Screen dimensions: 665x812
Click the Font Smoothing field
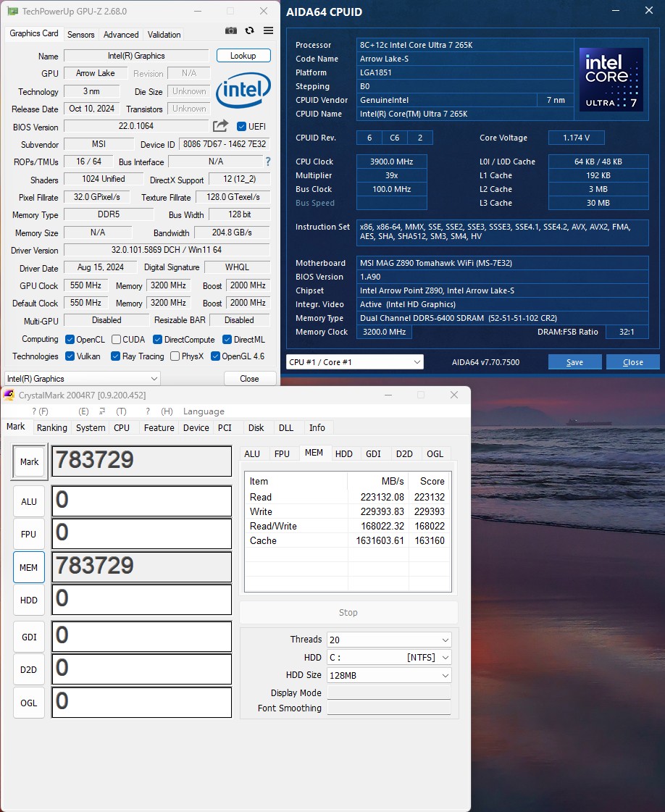coord(389,708)
